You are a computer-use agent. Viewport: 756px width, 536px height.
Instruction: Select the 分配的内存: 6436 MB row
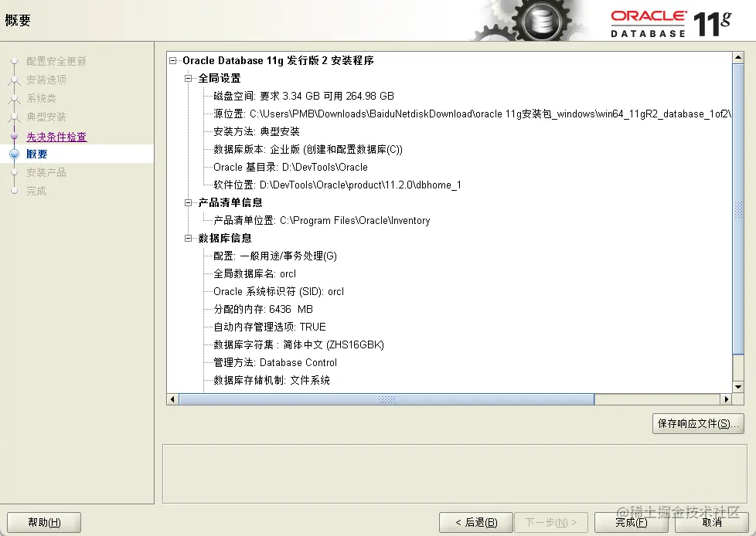point(264,310)
